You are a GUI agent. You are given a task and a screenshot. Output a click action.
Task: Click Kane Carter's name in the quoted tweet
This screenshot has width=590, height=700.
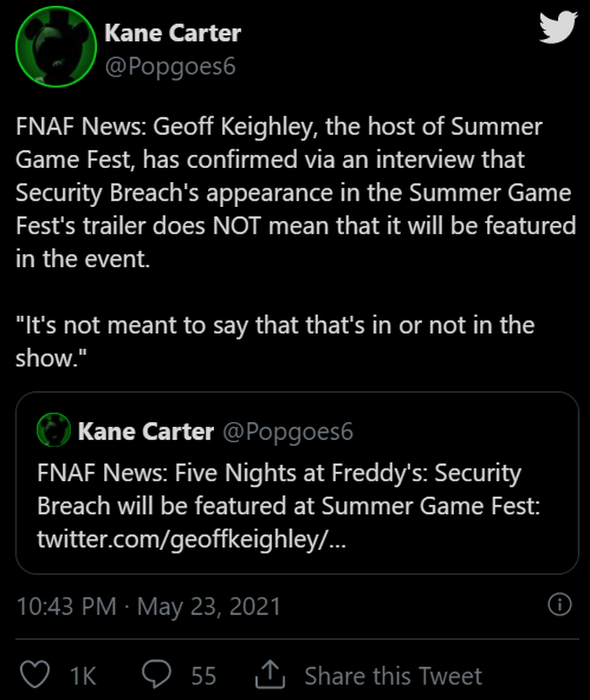[x=145, y=431]
